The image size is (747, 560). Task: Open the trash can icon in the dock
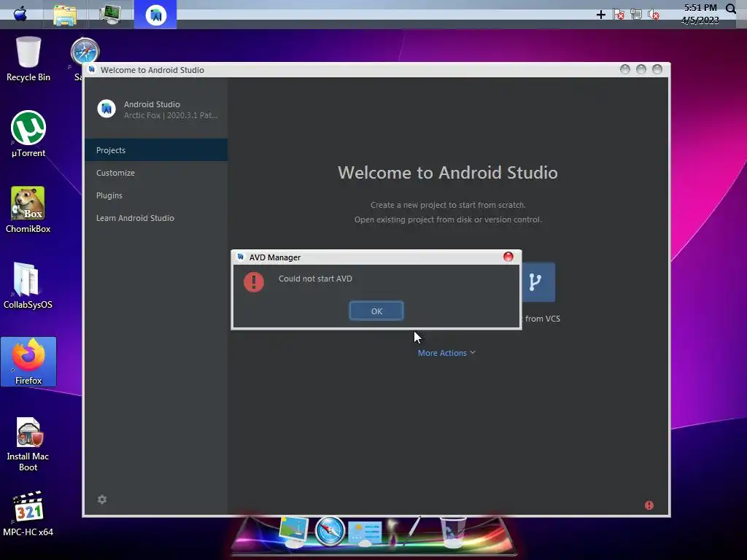click(x=452, y=532)
